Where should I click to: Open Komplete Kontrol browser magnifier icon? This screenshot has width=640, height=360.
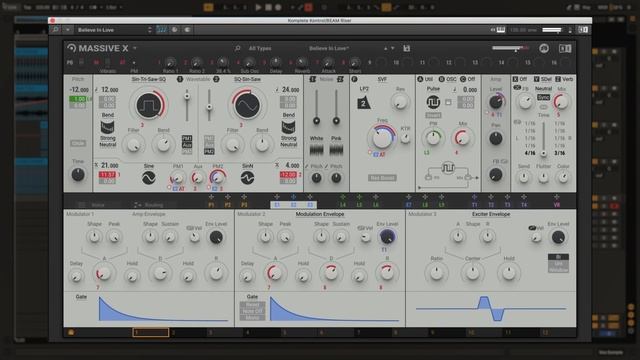(56, 30)
